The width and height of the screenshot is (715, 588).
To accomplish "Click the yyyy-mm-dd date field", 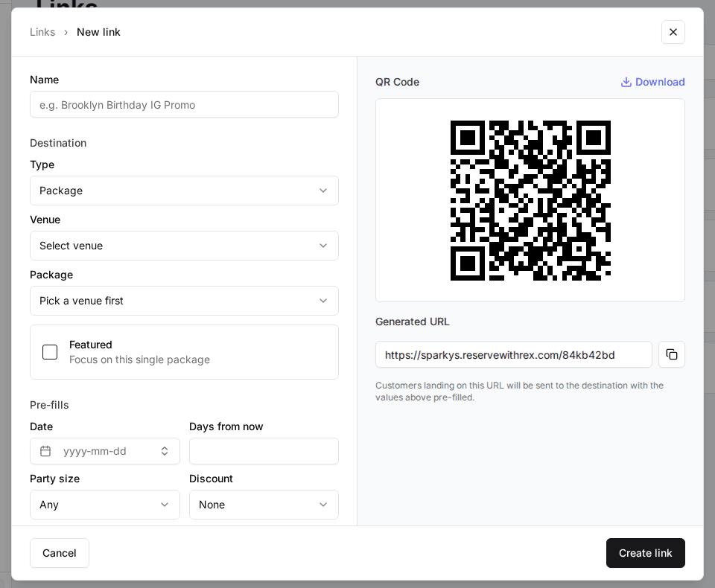I will (105, 451).
